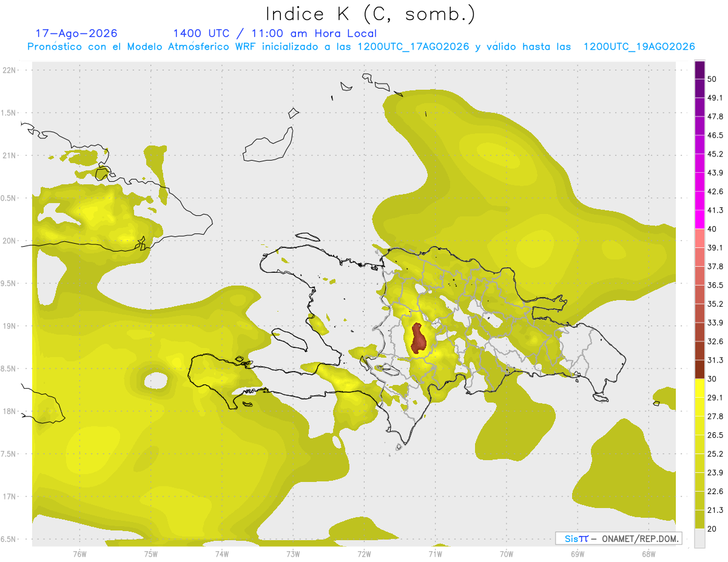Click the "69W" longitude label
Viewport: 728px width, 562px height.
577,554
